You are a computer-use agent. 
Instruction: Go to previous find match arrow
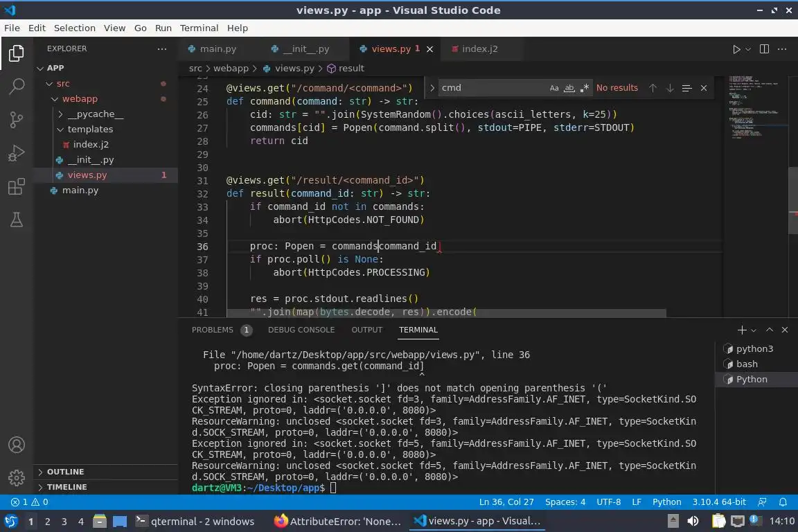[653, 88]
